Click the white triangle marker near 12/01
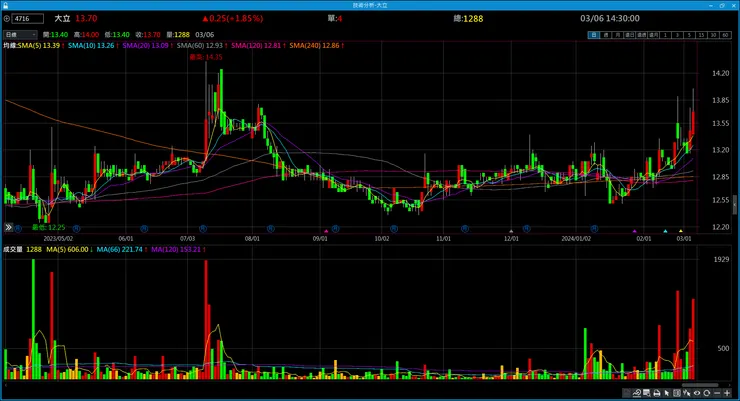740x401 pixels. click(x=511, y=231)
